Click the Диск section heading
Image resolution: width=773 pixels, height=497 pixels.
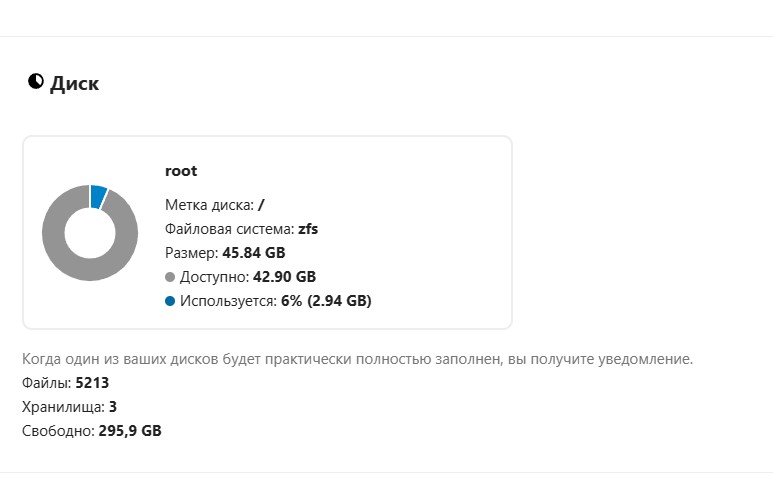[74, 83]
